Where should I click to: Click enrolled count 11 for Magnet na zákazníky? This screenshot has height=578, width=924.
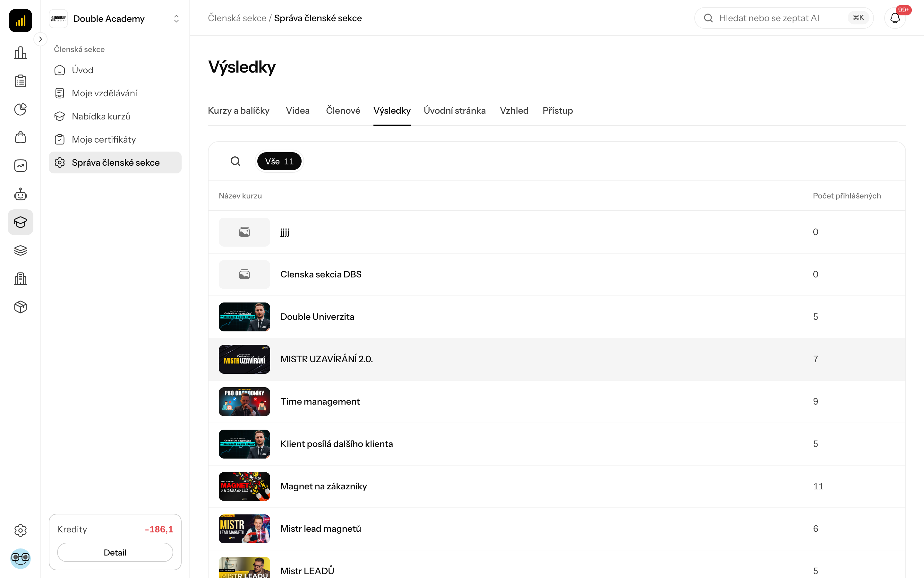(x=818, y=486)
